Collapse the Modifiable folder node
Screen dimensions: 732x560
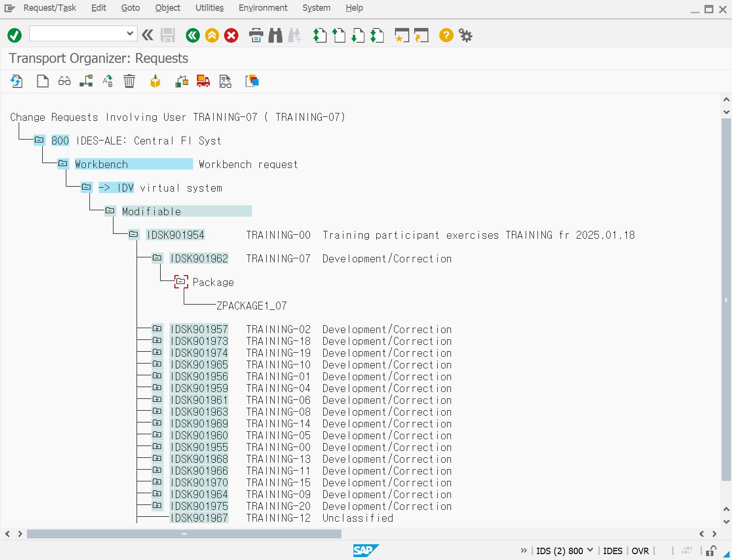click(x=110, y=211)
